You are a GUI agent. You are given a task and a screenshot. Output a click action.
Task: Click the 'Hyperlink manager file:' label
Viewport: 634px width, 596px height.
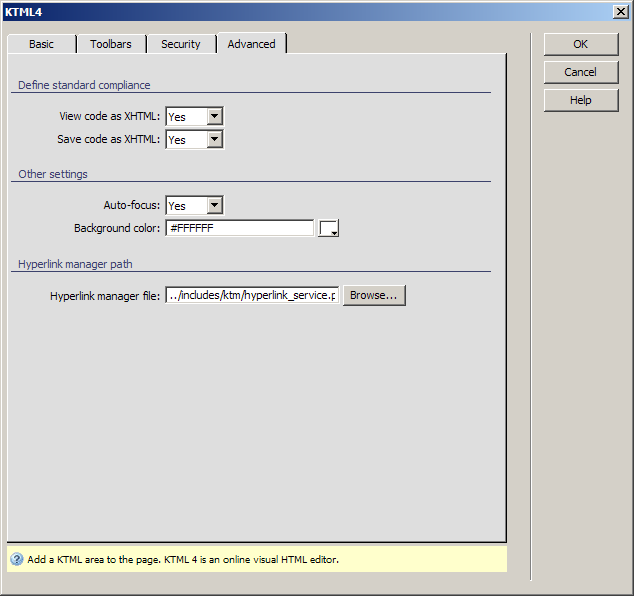[x=105, y=296]
